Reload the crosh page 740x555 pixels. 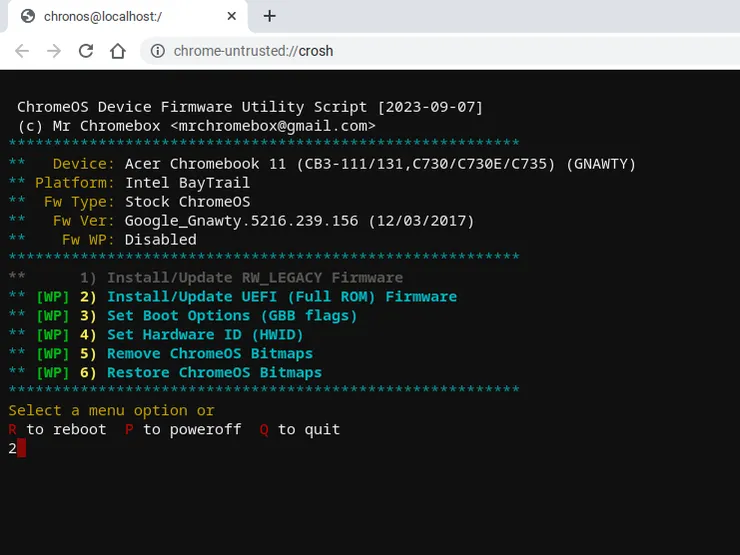[x=86, y=51]
